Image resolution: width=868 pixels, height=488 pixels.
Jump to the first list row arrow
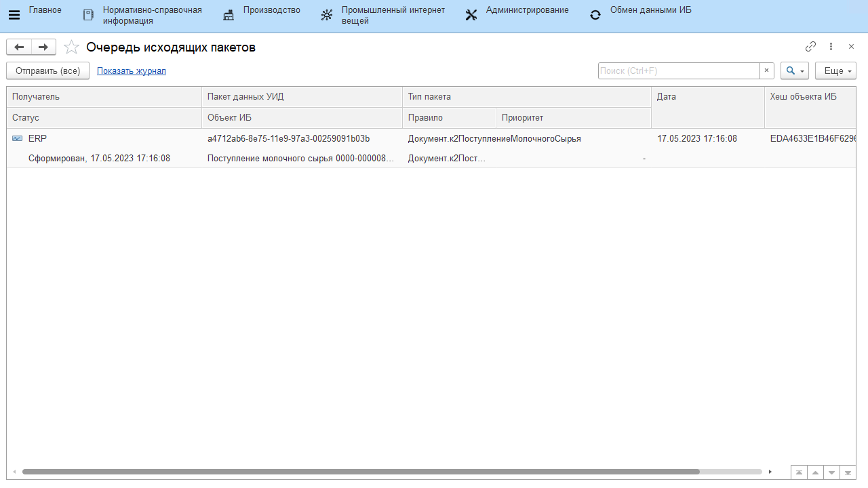pyautogui.click(x=799, y=472)
